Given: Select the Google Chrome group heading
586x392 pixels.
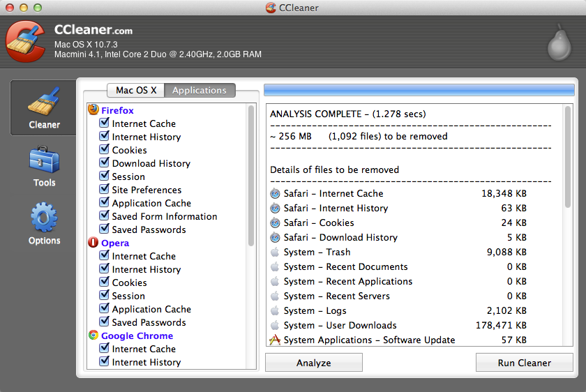Looking at the screenshot, I should point(137,336).
